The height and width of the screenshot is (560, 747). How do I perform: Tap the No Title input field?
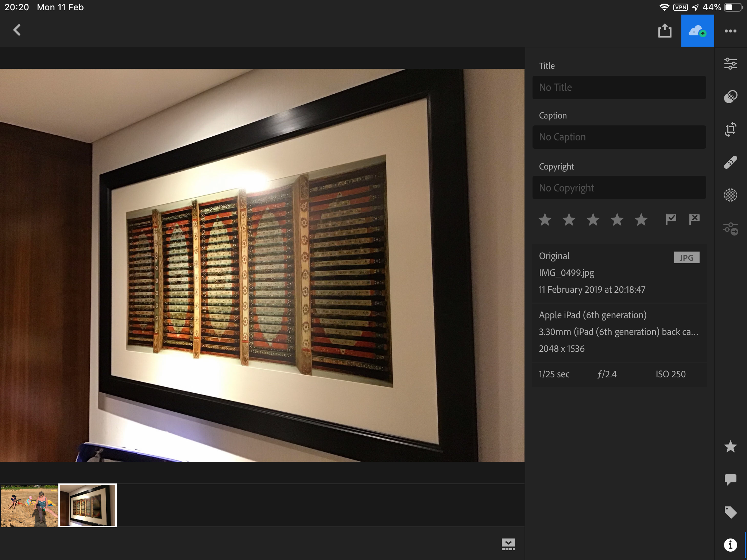[x=619, y=87]
